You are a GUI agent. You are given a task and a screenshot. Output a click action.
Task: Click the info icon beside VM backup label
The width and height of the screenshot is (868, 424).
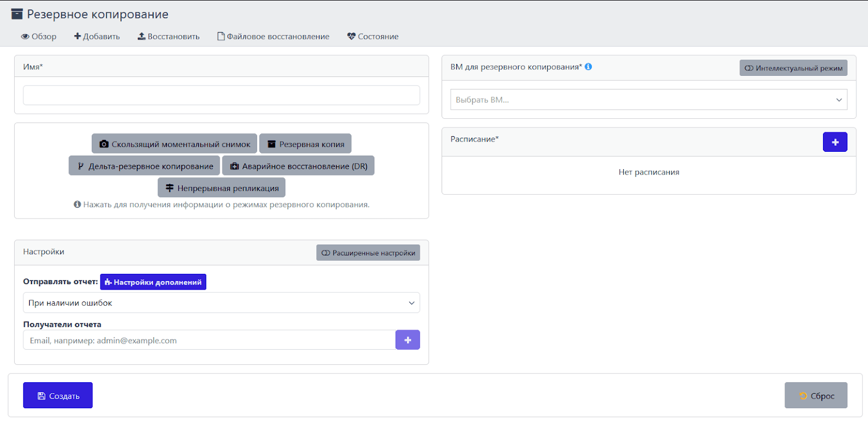[x=588, y=67]
